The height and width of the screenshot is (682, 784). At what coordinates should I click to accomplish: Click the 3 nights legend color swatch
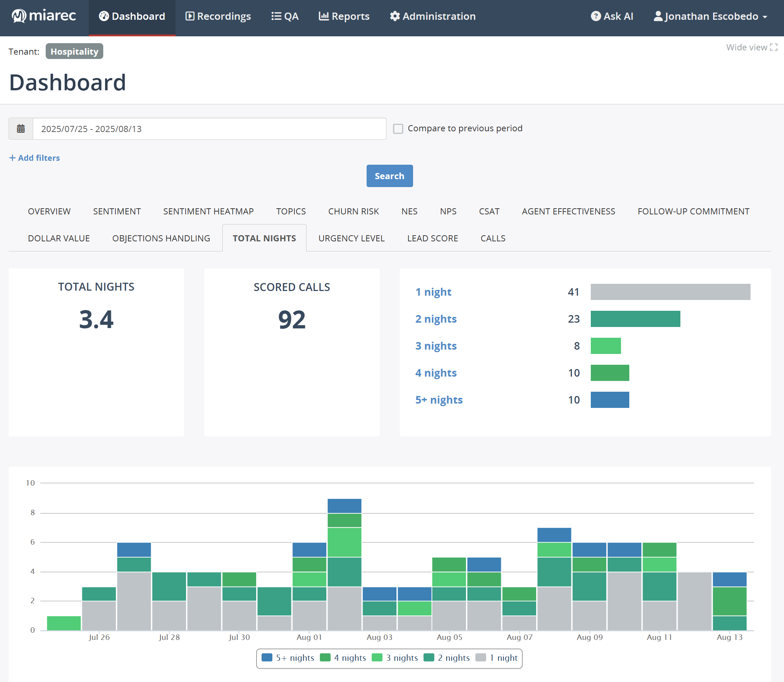tap(377, 658)
